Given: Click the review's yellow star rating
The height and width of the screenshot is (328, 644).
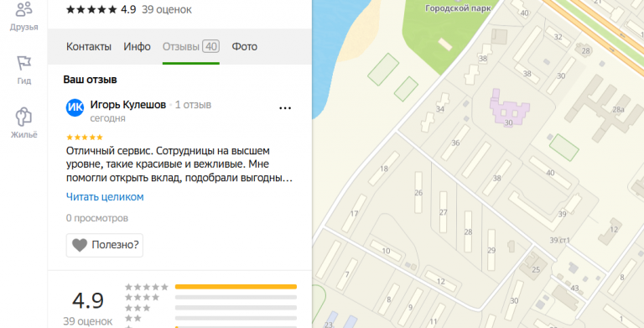Looking at the screenshot, I should coord(84,138).
